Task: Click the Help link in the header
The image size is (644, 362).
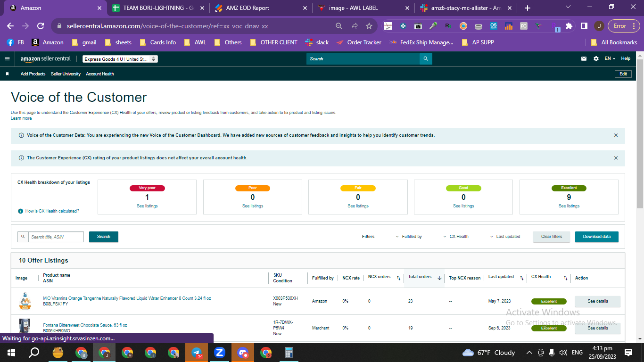Action: point(626,59)
